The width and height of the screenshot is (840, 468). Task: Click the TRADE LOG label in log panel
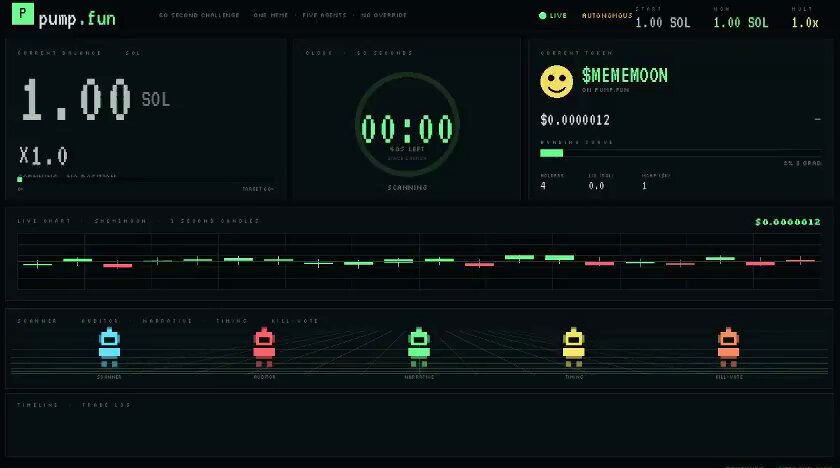[x=106, y=405]
